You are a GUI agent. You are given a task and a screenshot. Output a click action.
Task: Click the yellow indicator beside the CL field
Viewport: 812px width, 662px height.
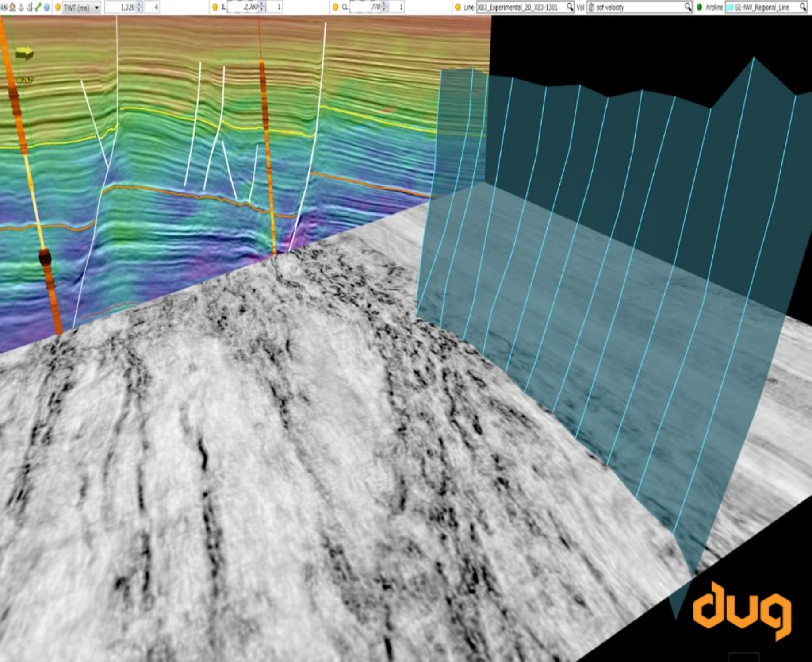[336, 7]
